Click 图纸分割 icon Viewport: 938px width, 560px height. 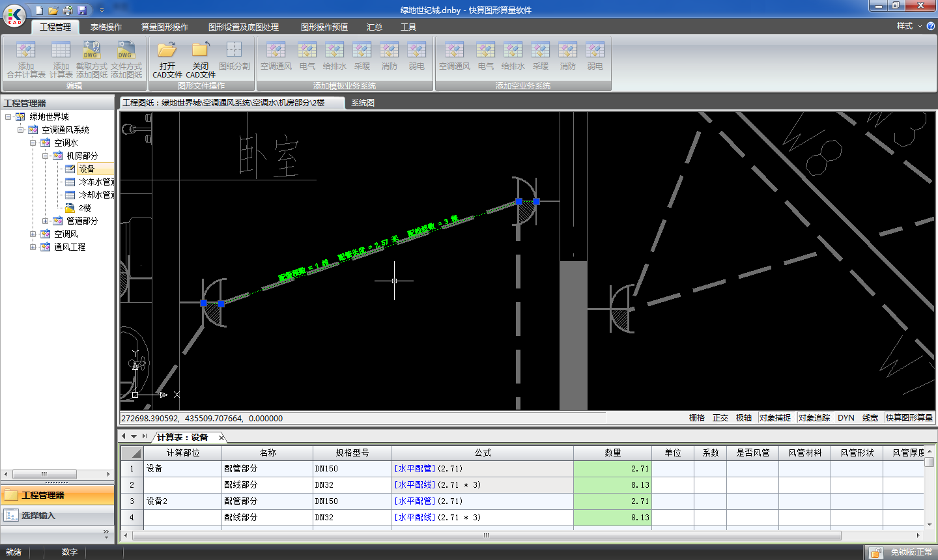pyautogui.click(x=234, y=57)
